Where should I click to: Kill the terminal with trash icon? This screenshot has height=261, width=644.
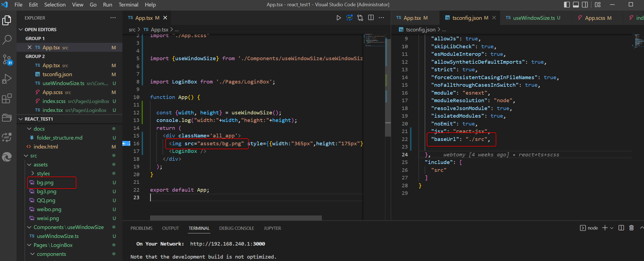[x=632, y=228]
